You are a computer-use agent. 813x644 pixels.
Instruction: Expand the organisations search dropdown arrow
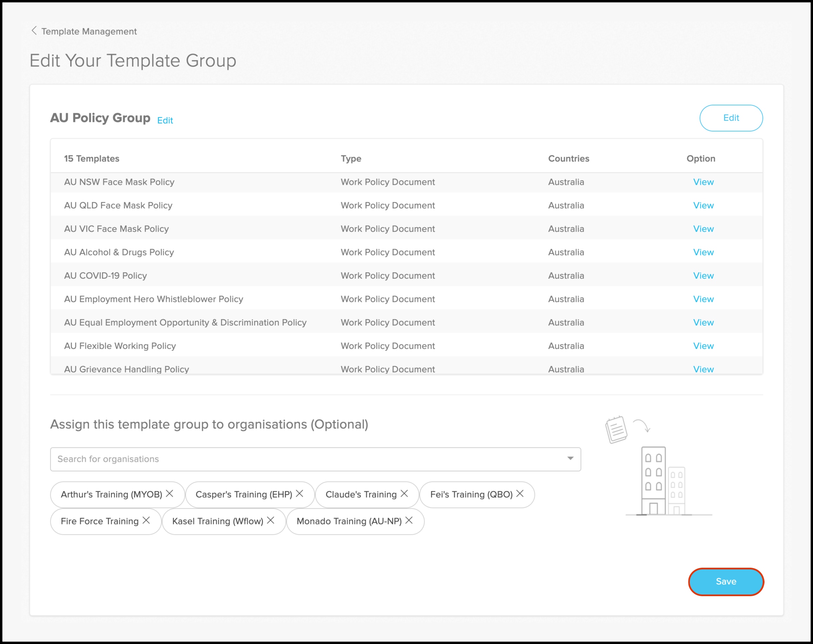coord(570,458)
